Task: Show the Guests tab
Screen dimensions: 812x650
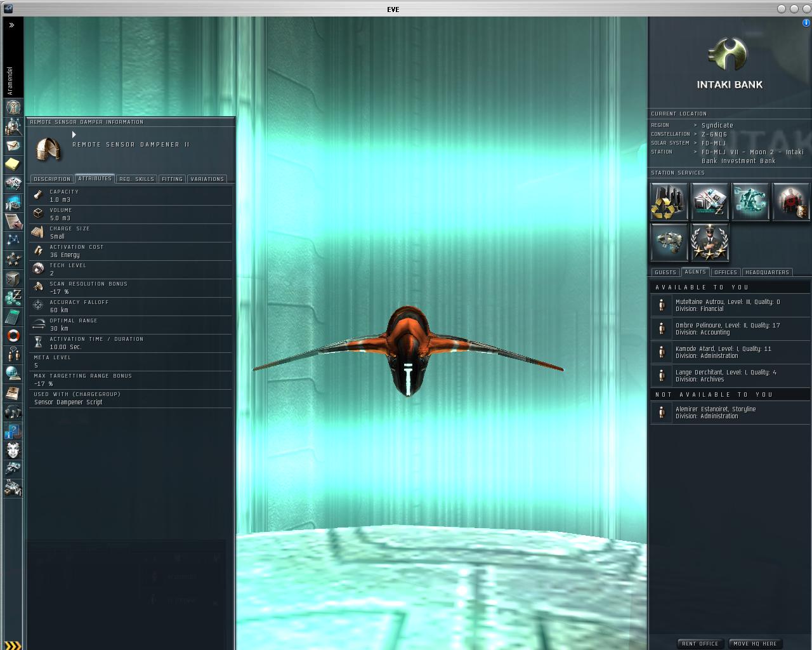Action: pos(665,272)
